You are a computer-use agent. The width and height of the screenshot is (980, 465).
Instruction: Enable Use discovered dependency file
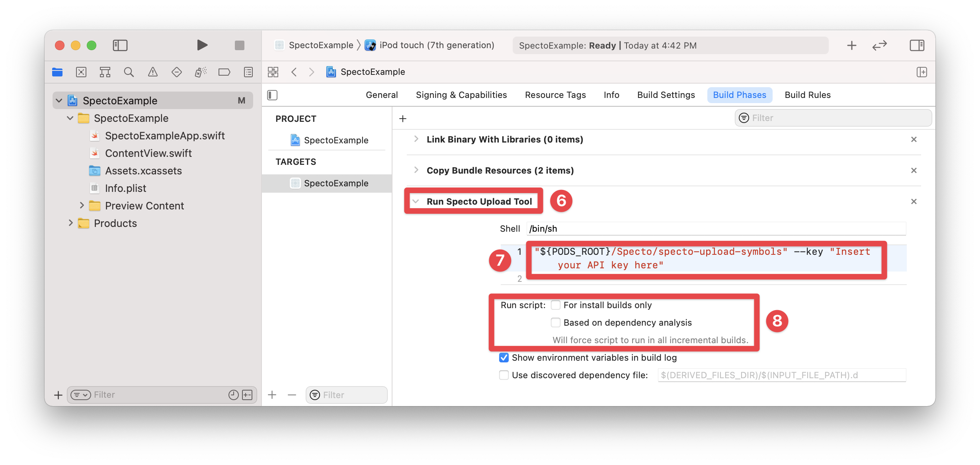click(x=504, y=375)
